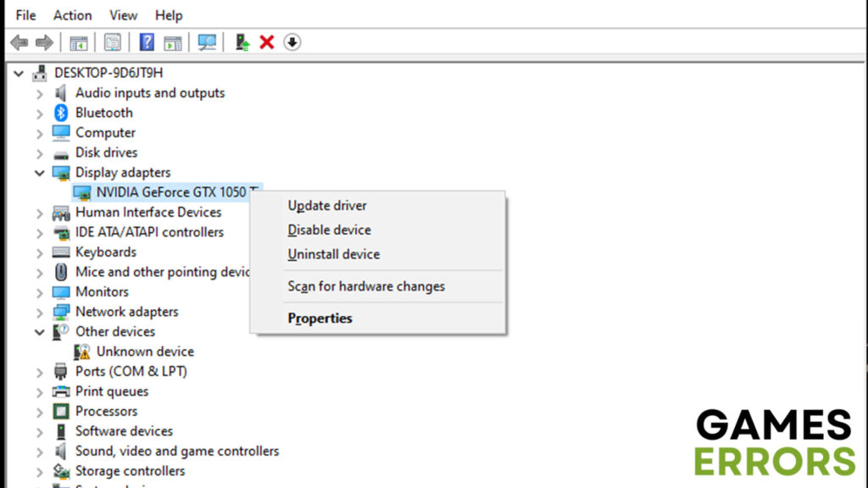The height and width of the screenshot is (488, 868).
Task: Collapse the Display adapters category
Action: [40, 173]
